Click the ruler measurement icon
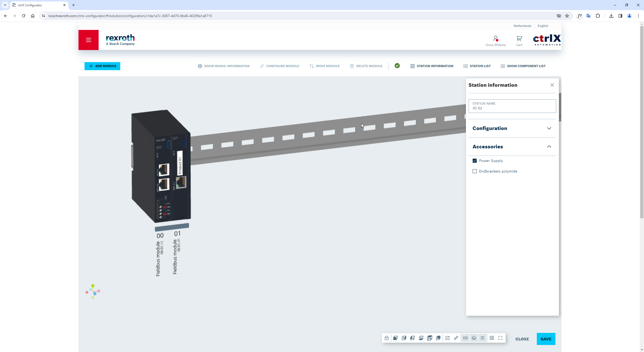 point(456,338)
